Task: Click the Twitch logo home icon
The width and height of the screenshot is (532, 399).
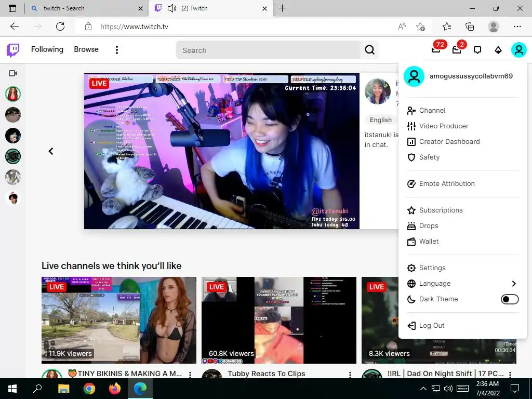Action: 13,50
